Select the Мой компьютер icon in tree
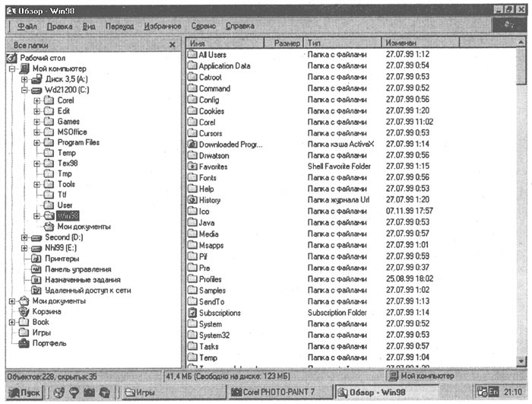This screenshot has width=532, height=404. (x=24, y=68)
